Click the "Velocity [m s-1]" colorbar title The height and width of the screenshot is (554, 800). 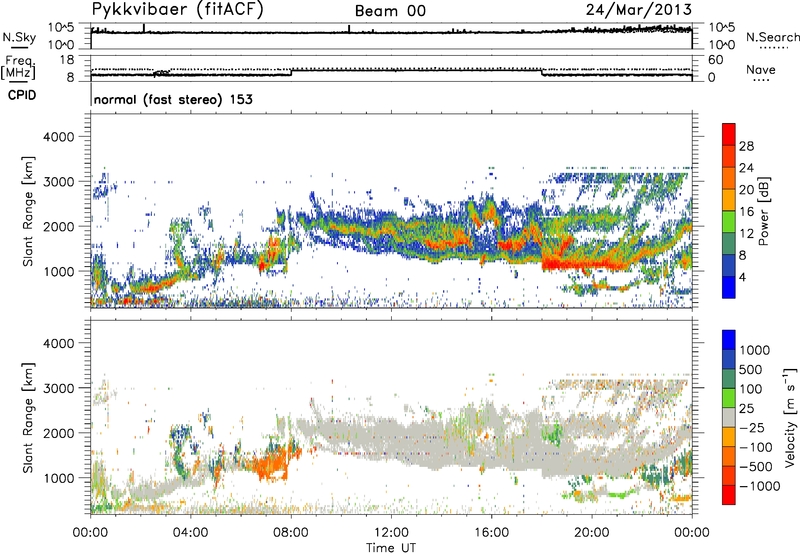[790, 417]
